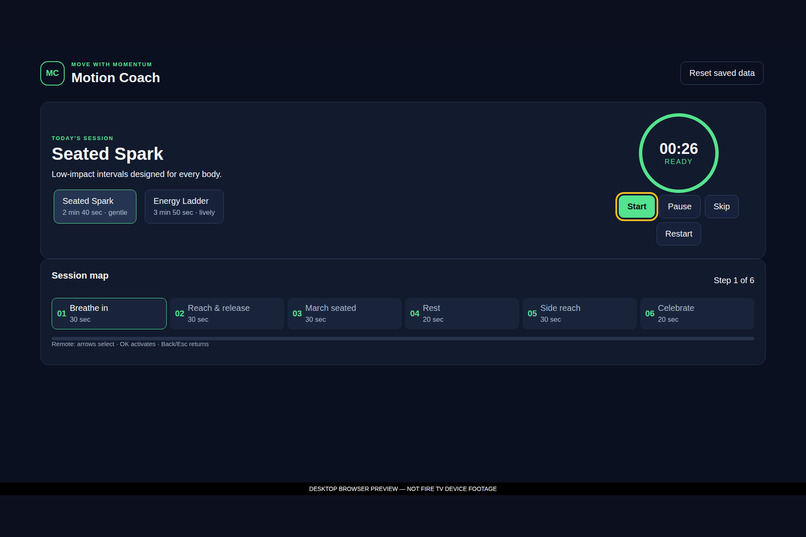The width and height of the screenshot is (806, 537).
Task: Click the 'Today's Session' label
Action: point(82,138)
